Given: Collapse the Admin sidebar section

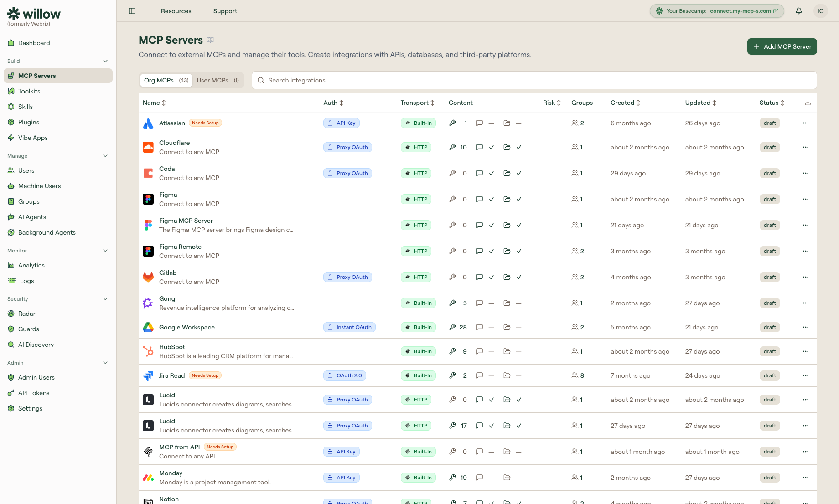Looking at the screenshot, I should coord(105,363).
